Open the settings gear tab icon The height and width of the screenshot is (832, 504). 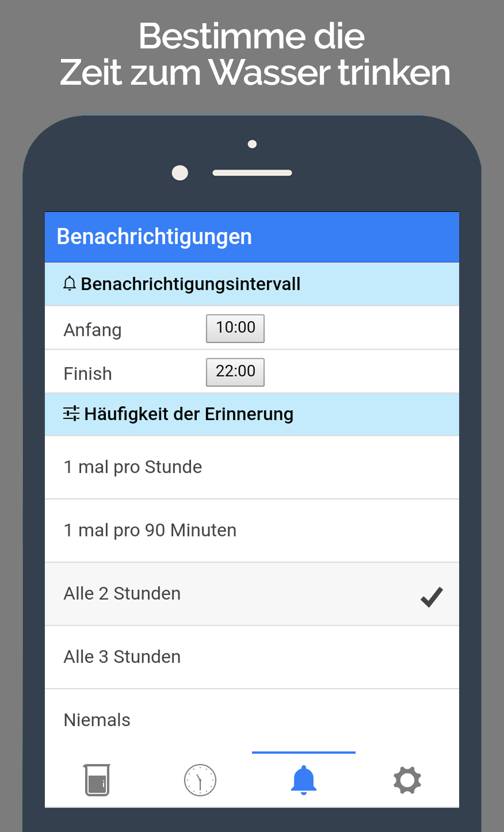pos(407,780)
